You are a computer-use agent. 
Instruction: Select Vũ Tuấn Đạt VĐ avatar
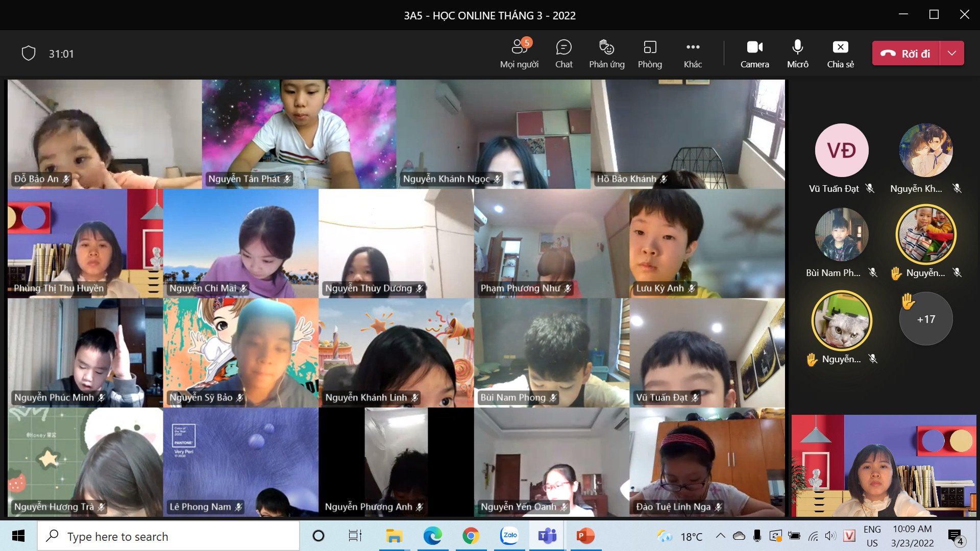point(841,150)
